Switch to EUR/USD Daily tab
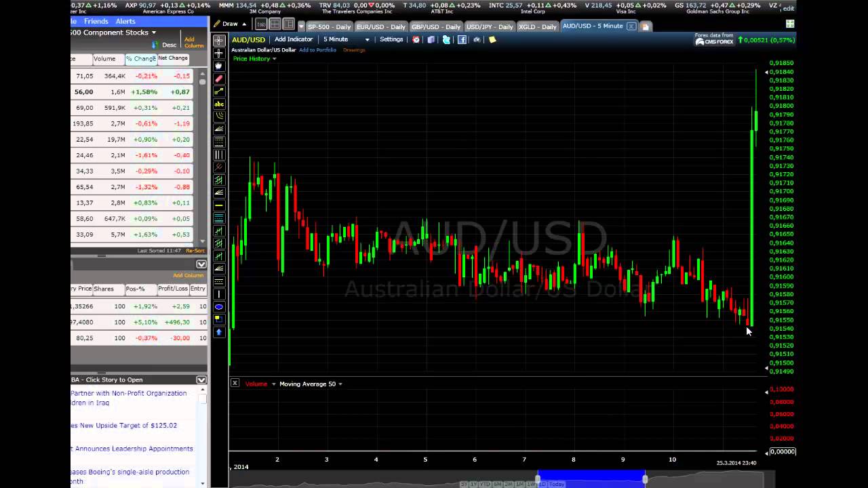 point(380,26)
